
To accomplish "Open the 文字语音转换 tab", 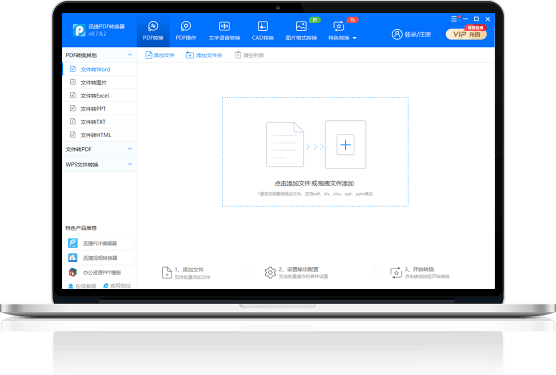I will point(224,30).
